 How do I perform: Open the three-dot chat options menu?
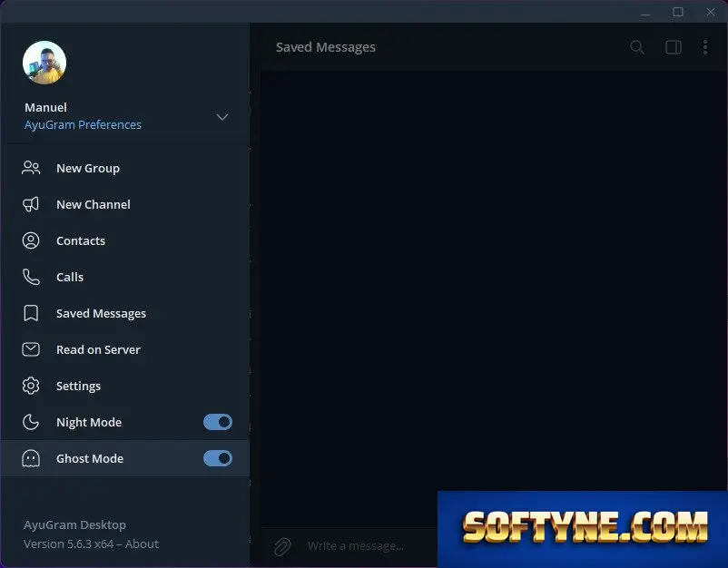[x=704, y=47]
